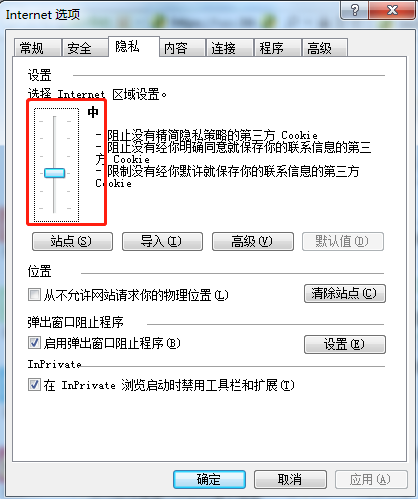Screen dimensions: 418x499
Task: Open popup blocker 设置(E) button
Action: [345, 344]
